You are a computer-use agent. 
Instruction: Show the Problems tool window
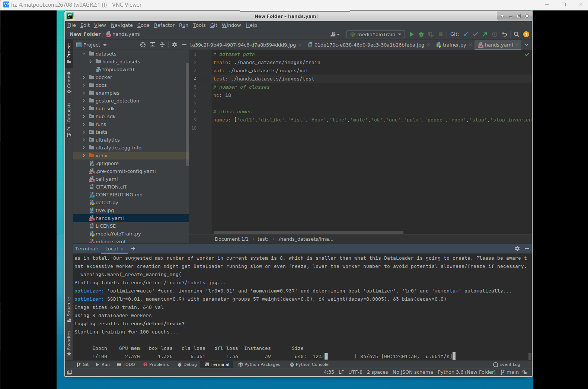156,364
